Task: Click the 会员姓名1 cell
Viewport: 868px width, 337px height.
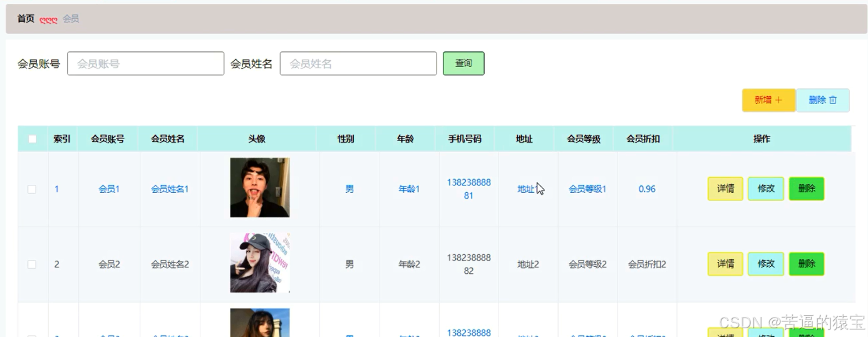Action: tap(170, 189)
